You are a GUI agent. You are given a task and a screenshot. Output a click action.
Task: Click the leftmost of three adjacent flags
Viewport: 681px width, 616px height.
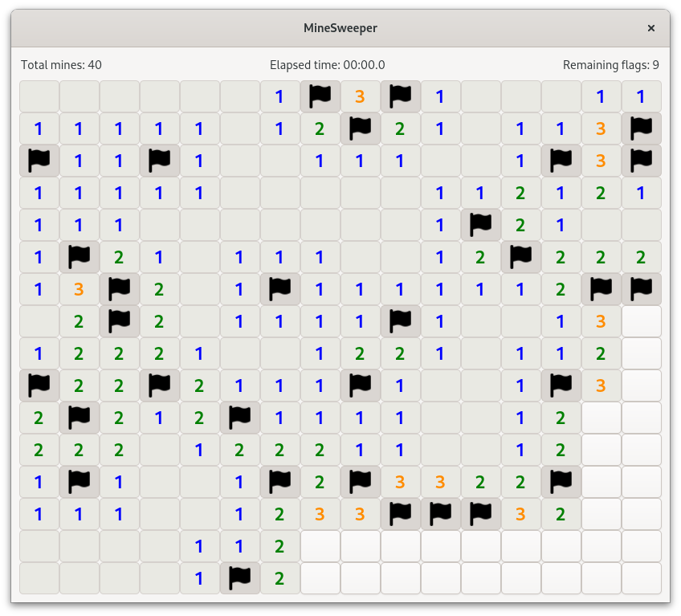tap(400, 514)
